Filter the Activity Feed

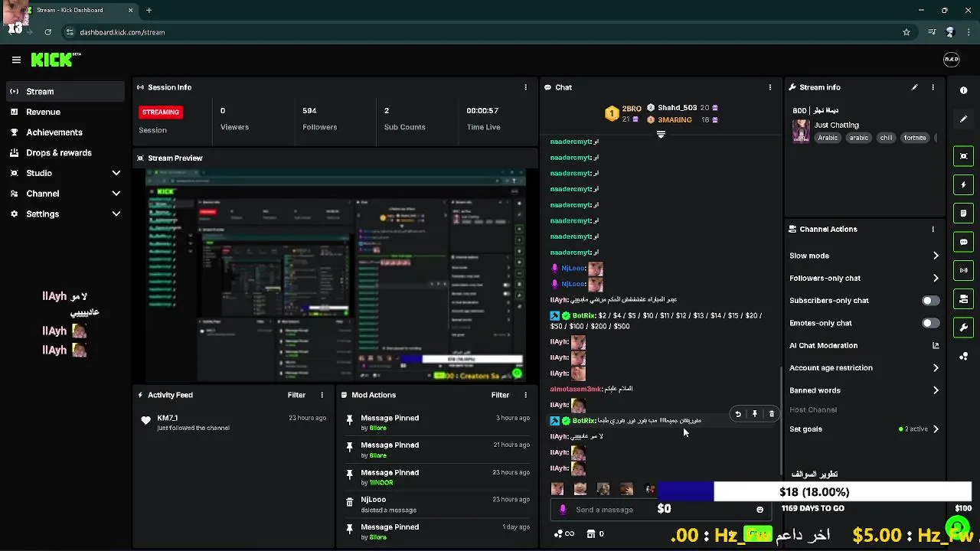[296, 395]
